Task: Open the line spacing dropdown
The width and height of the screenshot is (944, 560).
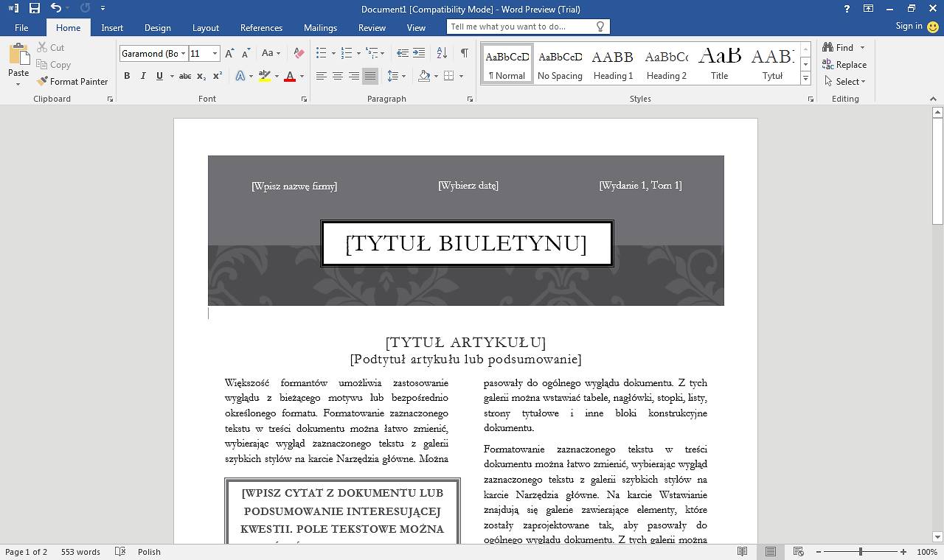Action: pyautogui.click(x=395, y=75)
